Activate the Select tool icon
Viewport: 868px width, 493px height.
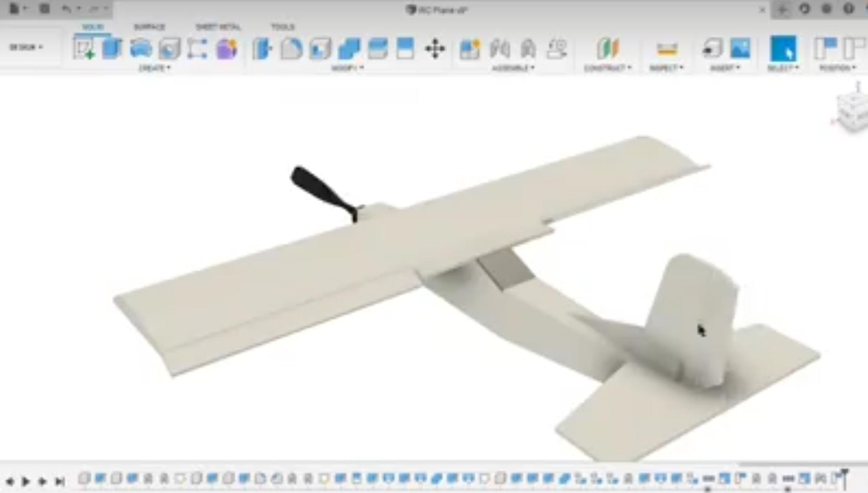click(783, 49)
